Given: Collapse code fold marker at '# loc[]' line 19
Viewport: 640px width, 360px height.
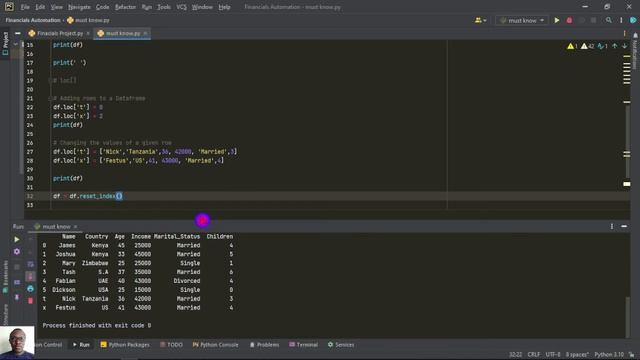Looking at the screenshot, I should [x=50, y=80].
